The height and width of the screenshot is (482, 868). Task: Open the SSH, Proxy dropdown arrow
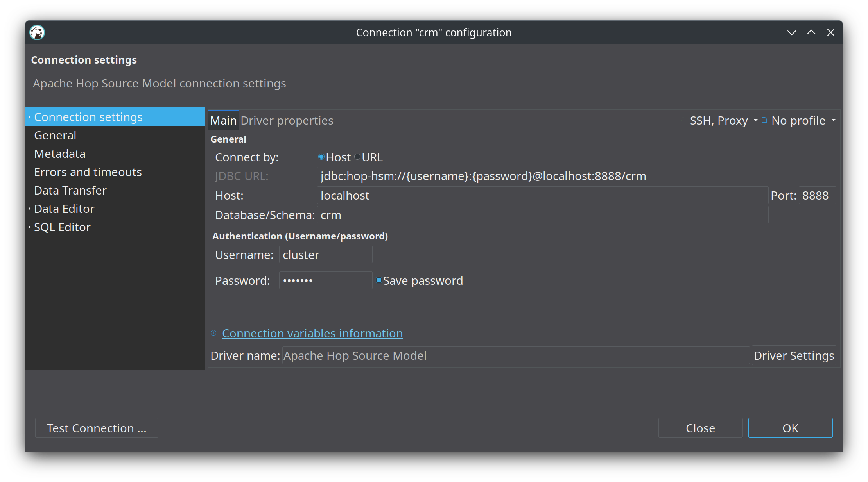(x=755, y=120)
